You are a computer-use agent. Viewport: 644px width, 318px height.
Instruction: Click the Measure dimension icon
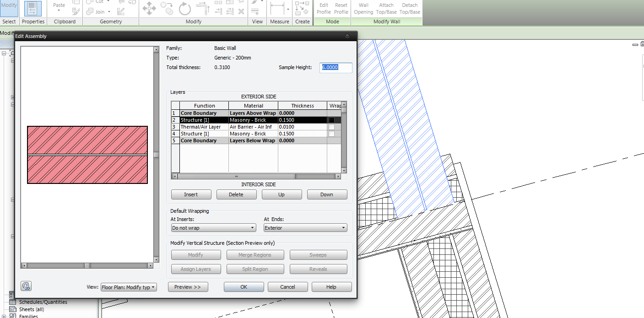click(277, 8)
